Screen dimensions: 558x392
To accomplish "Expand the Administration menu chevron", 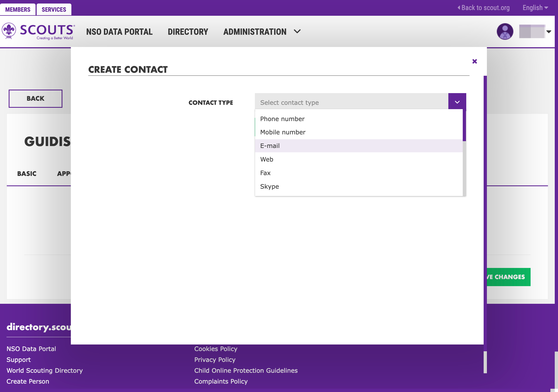I will click(297, 31).
